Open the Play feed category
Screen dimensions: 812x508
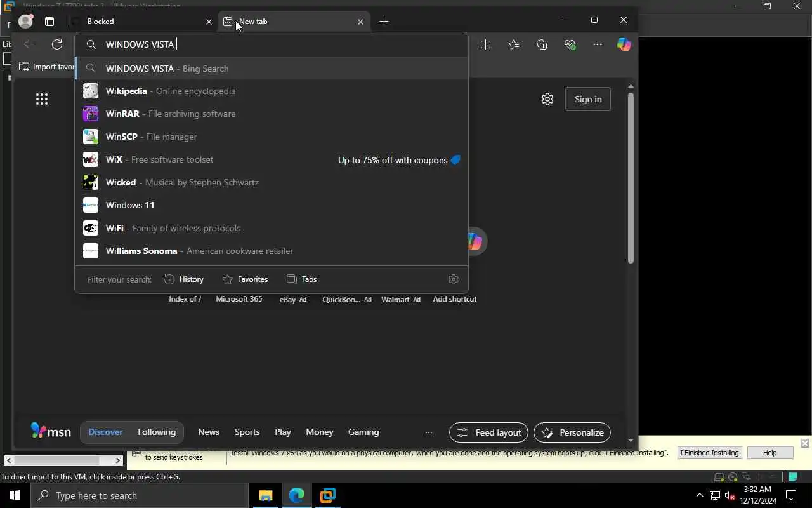click(x=283, y=432)
